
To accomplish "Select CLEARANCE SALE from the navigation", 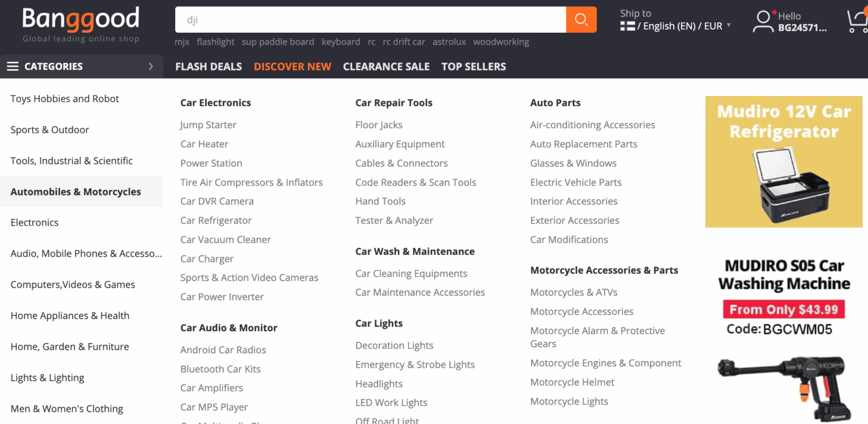I will pyautogui.click(x=387, y=66).
